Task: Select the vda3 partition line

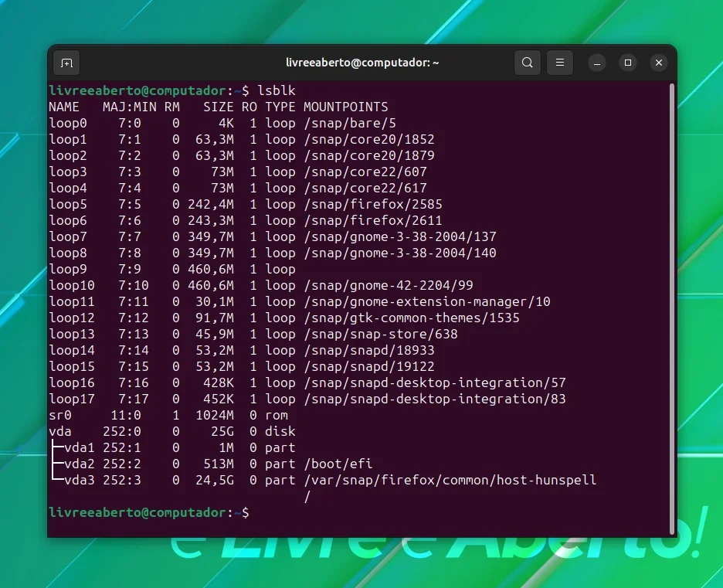Action: click(323, 480)
